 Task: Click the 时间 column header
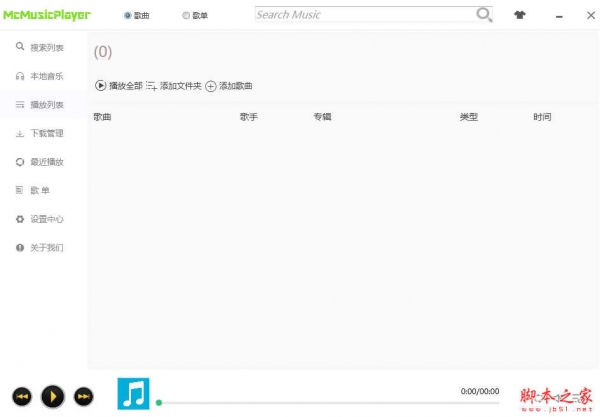(x=542, y=117)
